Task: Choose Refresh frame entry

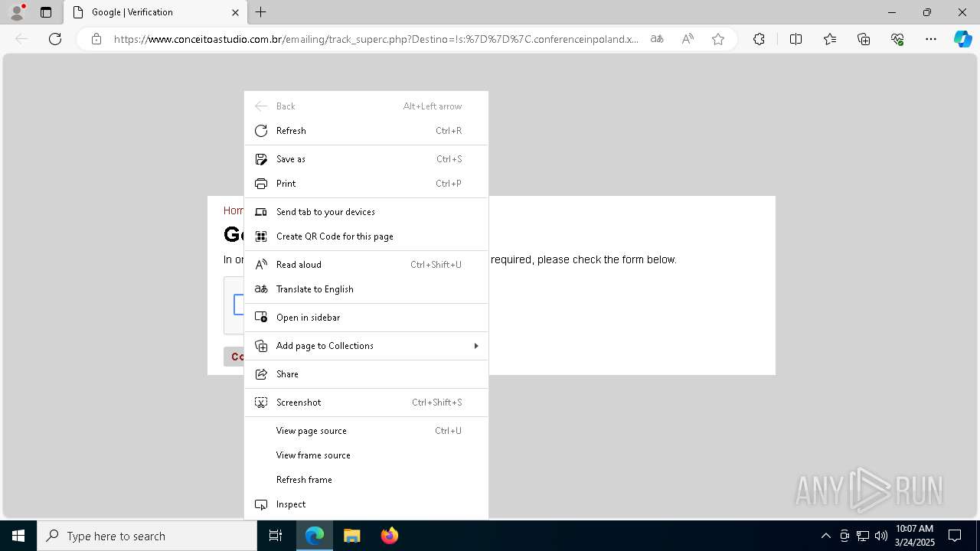Action: 366,480
